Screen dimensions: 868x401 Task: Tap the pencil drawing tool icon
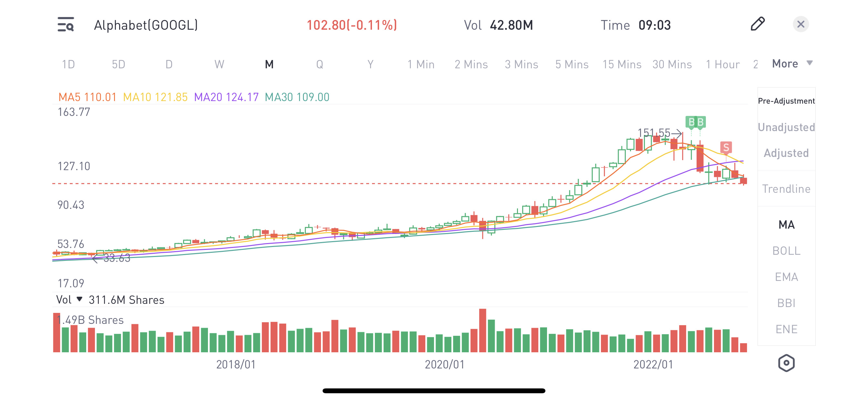758,24
